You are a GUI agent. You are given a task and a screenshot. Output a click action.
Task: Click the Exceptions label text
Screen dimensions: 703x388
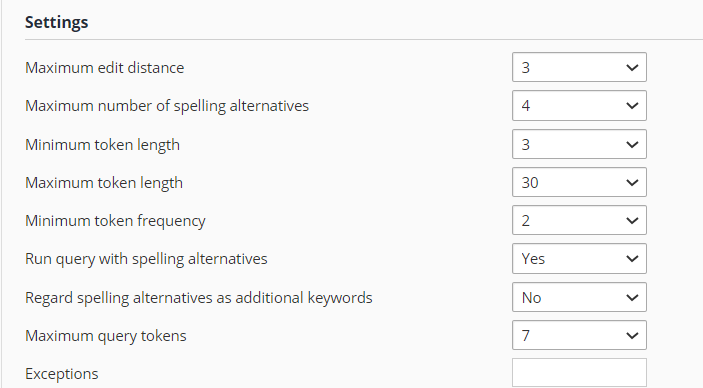tap(61, 374)
